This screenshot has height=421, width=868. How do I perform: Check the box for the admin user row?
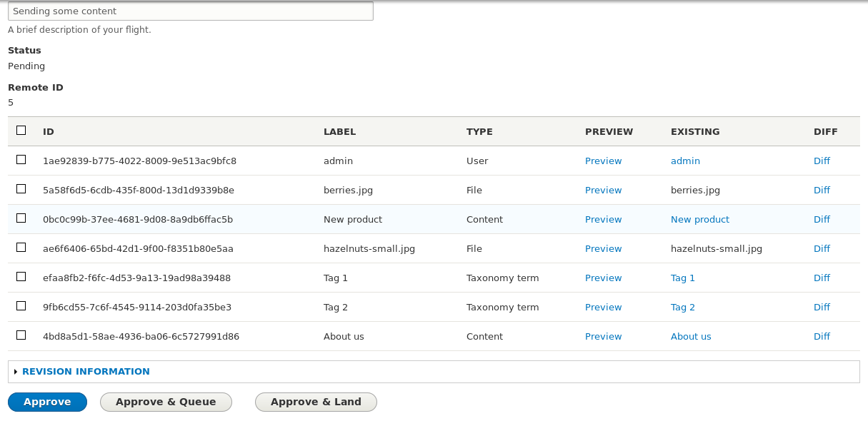point(21,160)
